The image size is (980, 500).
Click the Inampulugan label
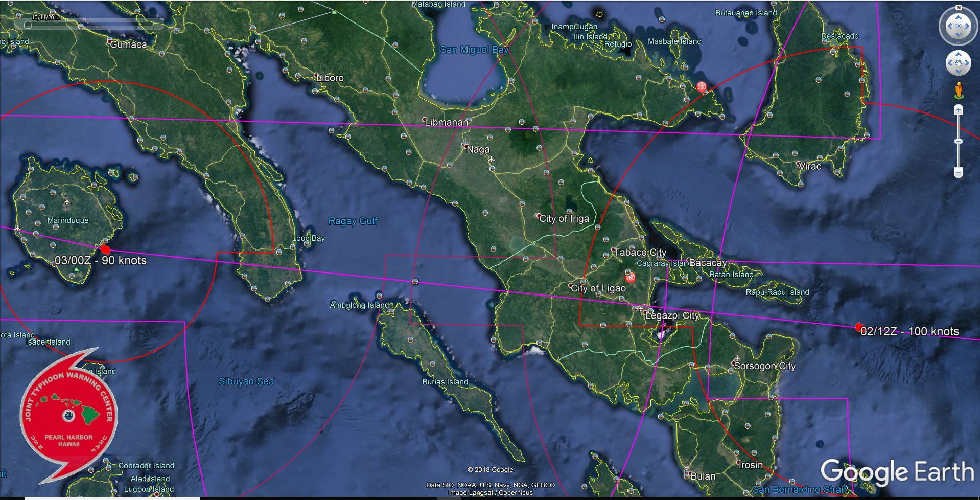574,27
